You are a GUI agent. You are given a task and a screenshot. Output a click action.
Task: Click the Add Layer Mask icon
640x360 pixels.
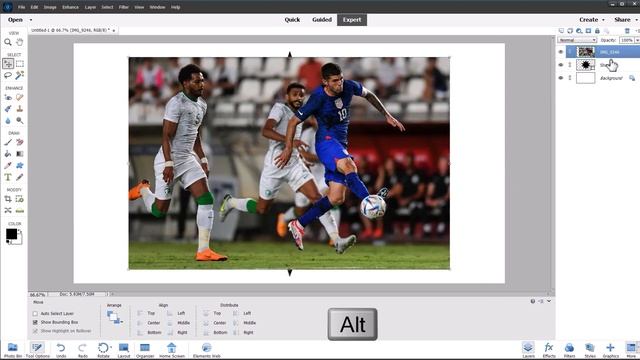pos(588,31)
